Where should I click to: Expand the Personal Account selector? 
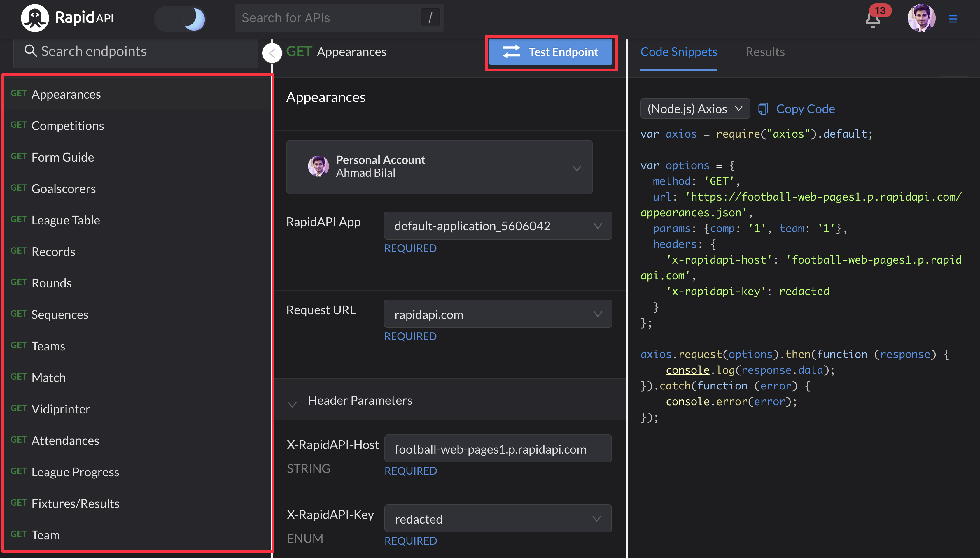(439, 167)
